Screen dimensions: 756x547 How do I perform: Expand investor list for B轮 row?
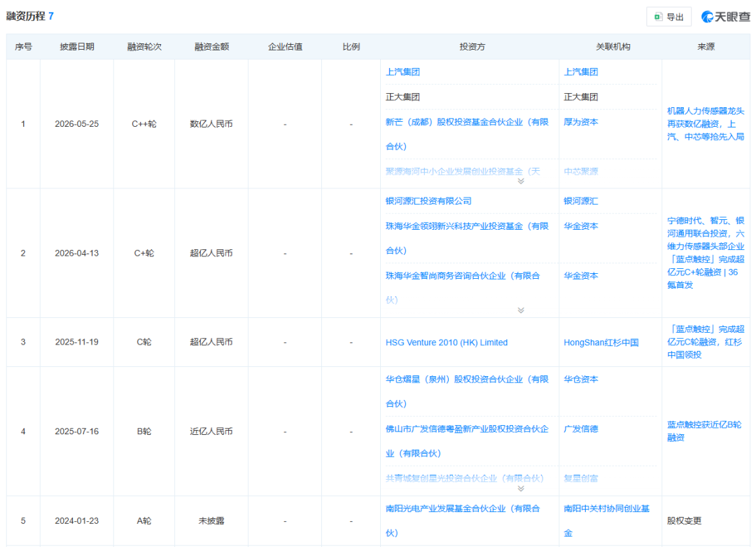pyautogui.click(x=521, y=489)
